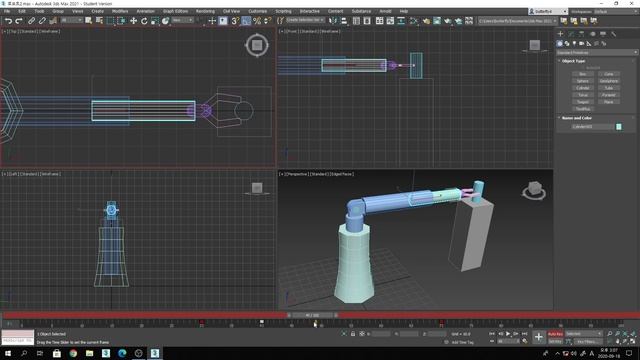640x360 pixels.
Task: Click the time slider handle
Action: (x=312, y=315)
